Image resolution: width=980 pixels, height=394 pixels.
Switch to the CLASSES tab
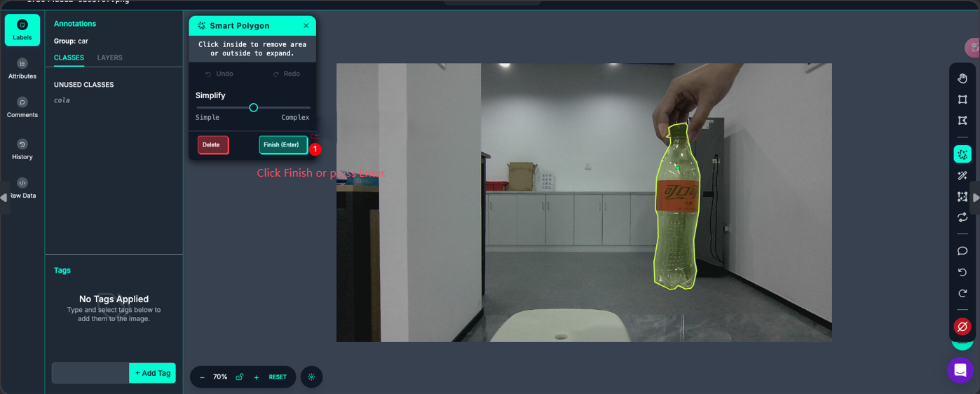69,57
